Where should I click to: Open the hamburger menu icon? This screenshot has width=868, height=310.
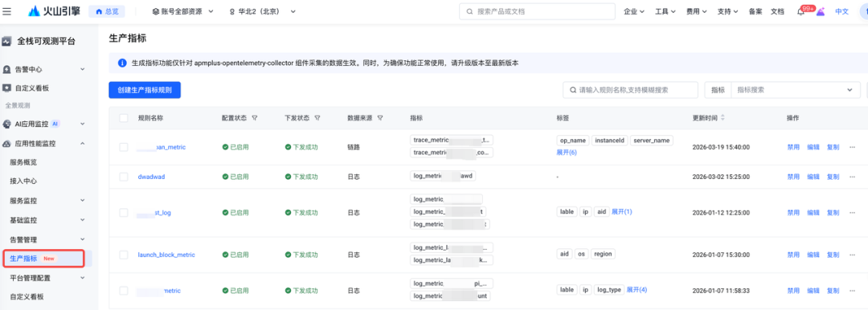6,11
